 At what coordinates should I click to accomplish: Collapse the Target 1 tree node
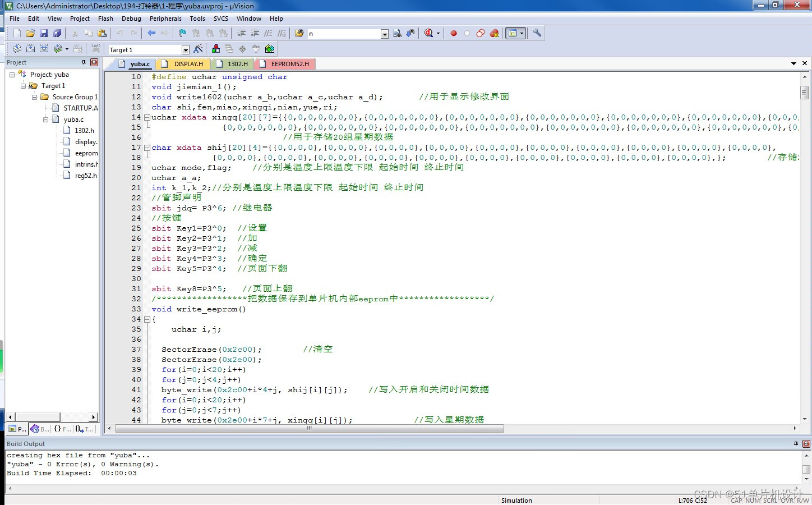(x=23, y=86)
